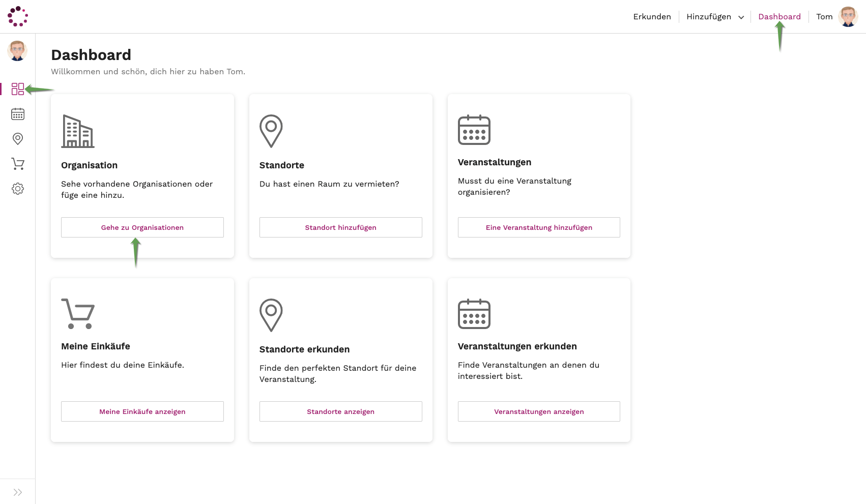Open the Tom user menu
This screenshot has height=504, width=866.
[824, 17]
